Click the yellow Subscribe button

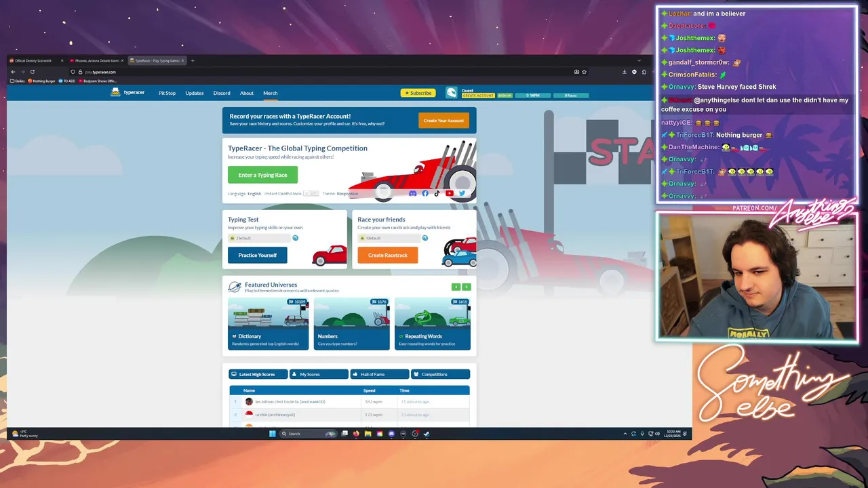[x=418, y=93]
